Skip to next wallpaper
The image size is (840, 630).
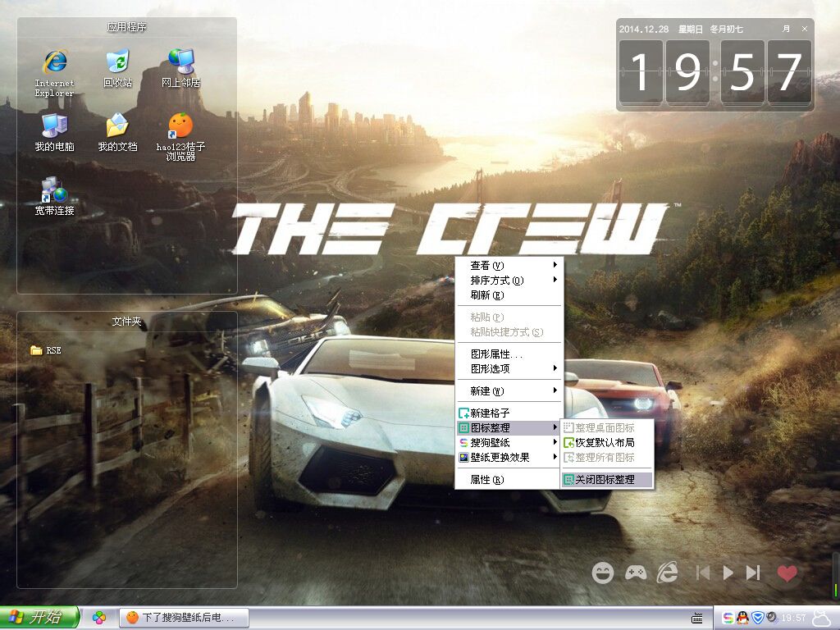(753, 573)
